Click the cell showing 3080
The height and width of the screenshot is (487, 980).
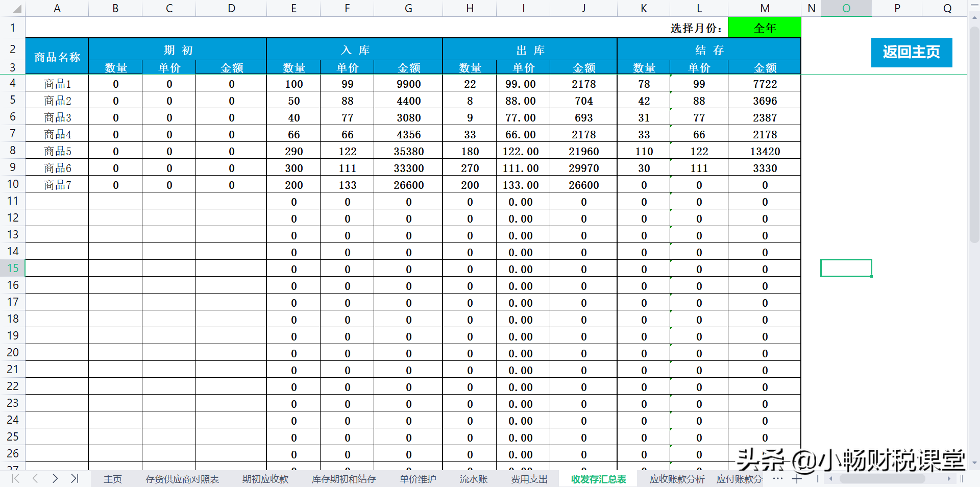[408, 117]
